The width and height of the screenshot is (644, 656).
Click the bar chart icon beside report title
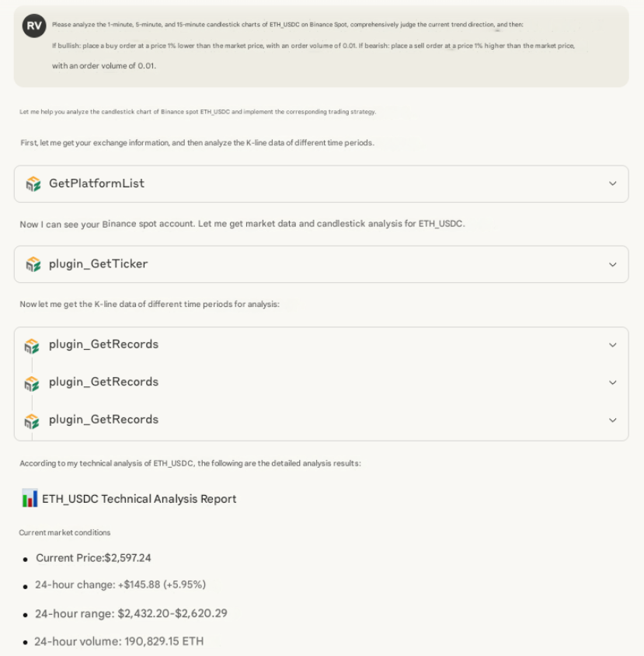(30, 498)
